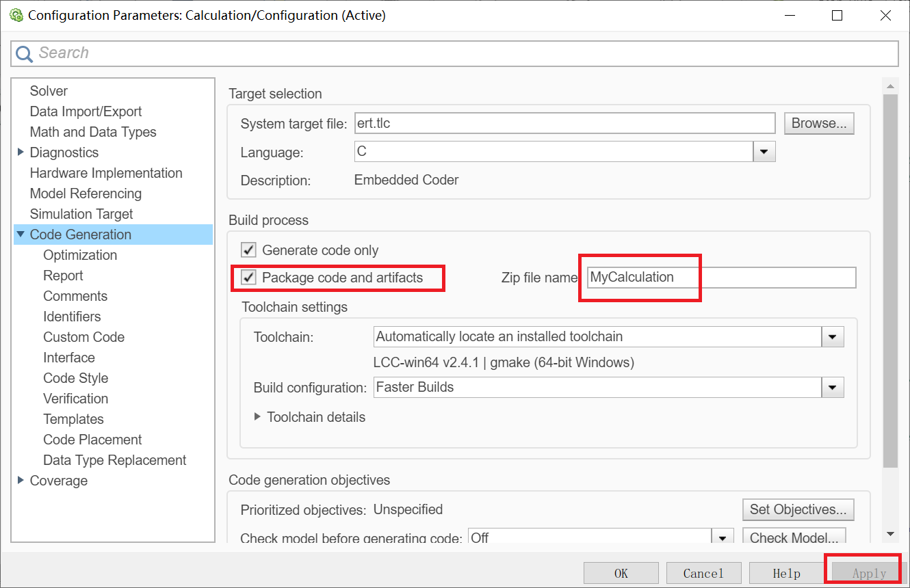Expand the Diagnostics tree node
Viewport: 910px width, 588px height.
(21, 152)
